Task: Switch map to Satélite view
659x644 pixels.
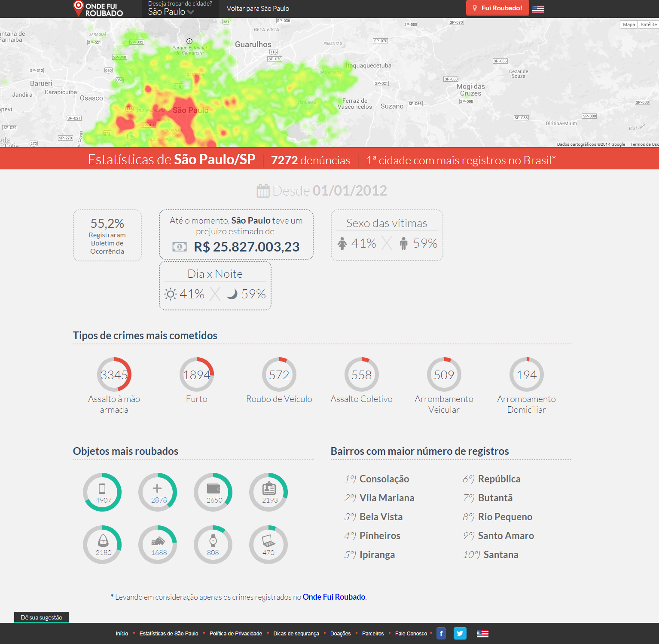Action: (x=648, y=25)
